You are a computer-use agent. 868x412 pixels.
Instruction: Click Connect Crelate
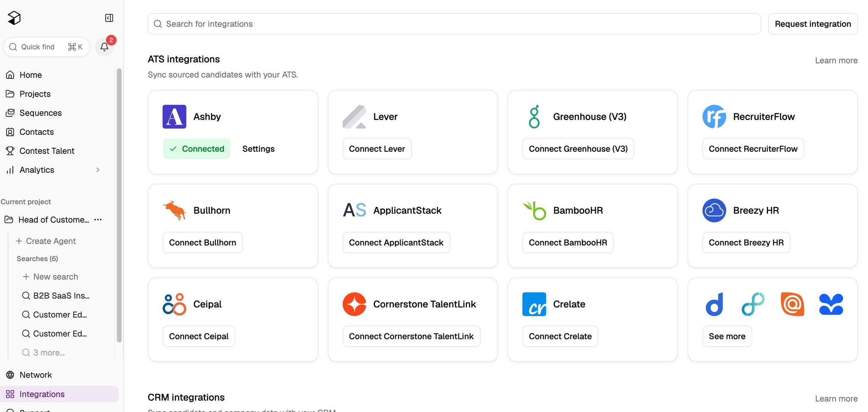tap(560, 336)
